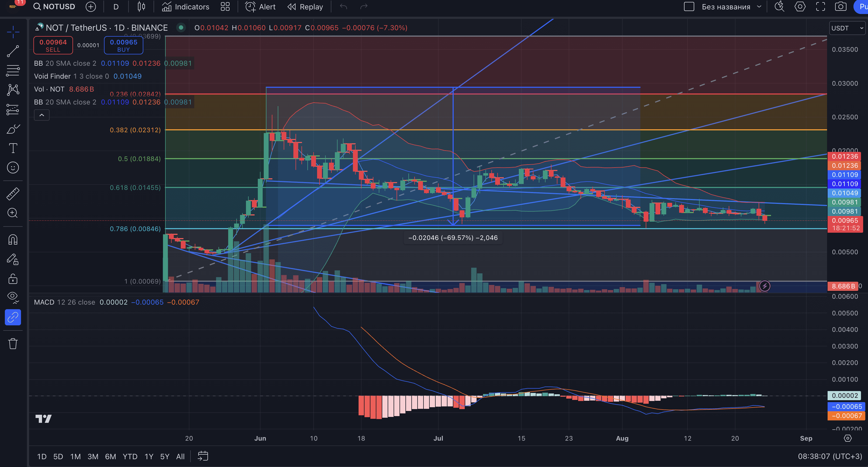Expand the Без названия layout dropdown
The image size is (868, 467).
[x=759, y=7]
